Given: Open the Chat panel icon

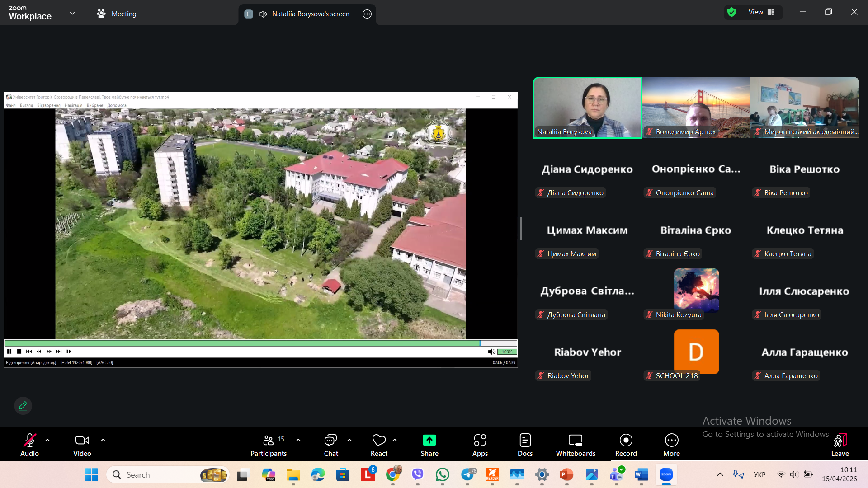Looking at the screenshot, I should tap(330, 440).
